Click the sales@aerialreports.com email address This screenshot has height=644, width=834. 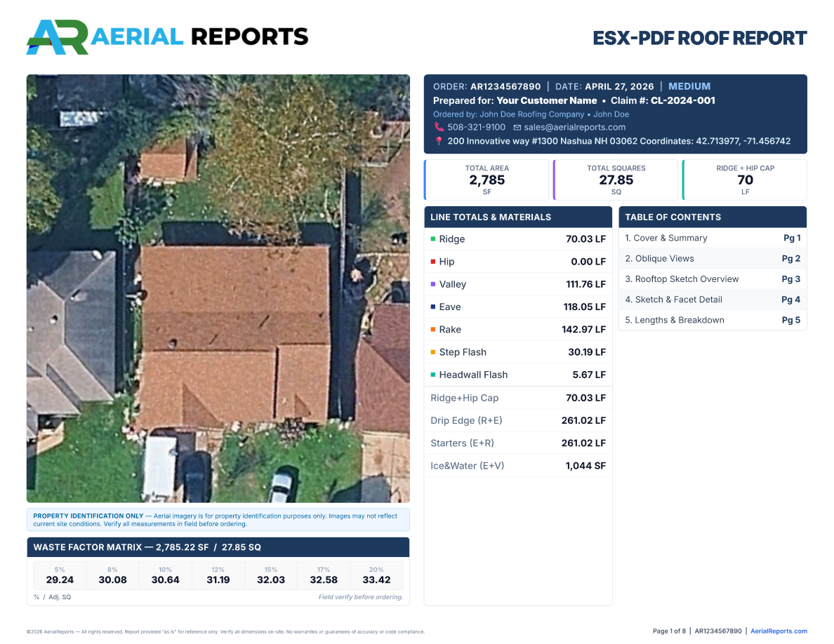point(574,128)
